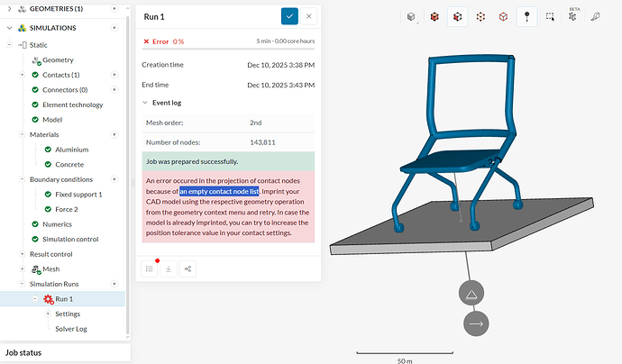Confirm Run 1 with the blue checkmark

tap(289, 16)
